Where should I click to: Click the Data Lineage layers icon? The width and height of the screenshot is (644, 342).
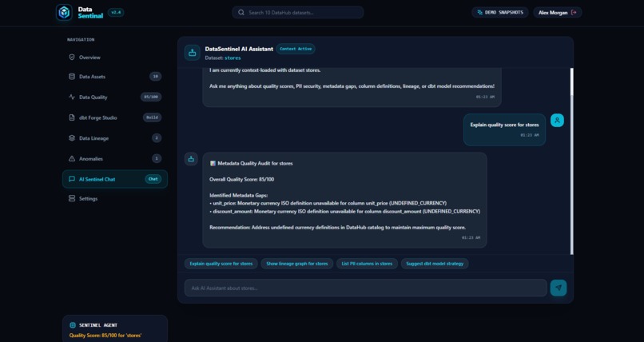(72, 138)
